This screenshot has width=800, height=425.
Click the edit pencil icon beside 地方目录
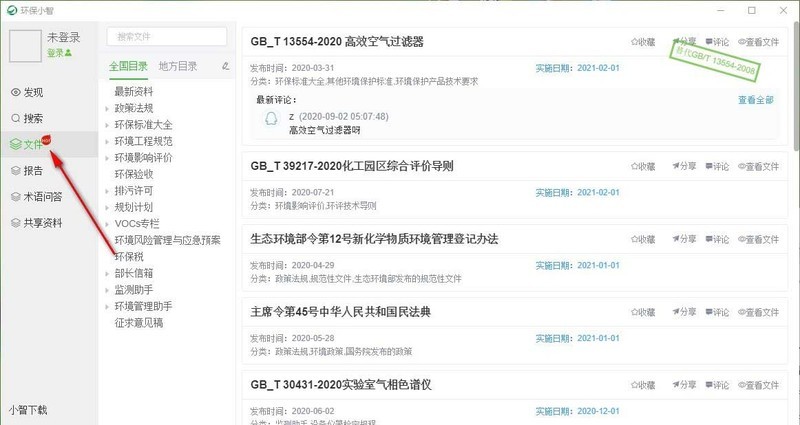point(226,66)
